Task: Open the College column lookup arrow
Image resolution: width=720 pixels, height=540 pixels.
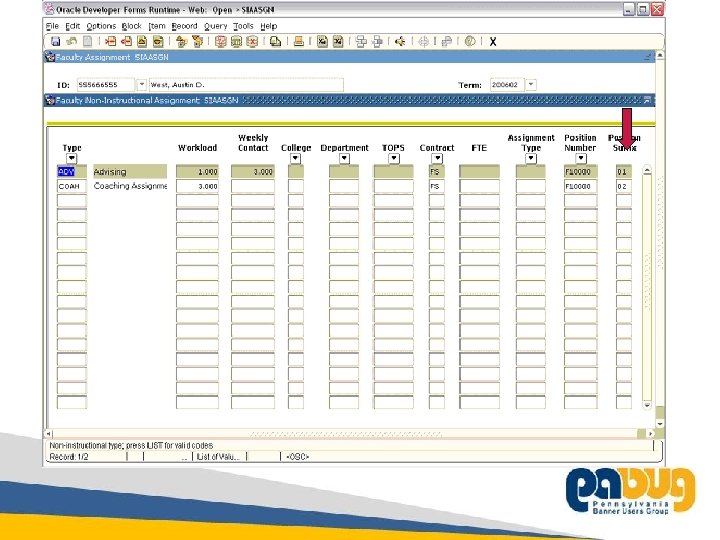Action: tap(295, 159)
